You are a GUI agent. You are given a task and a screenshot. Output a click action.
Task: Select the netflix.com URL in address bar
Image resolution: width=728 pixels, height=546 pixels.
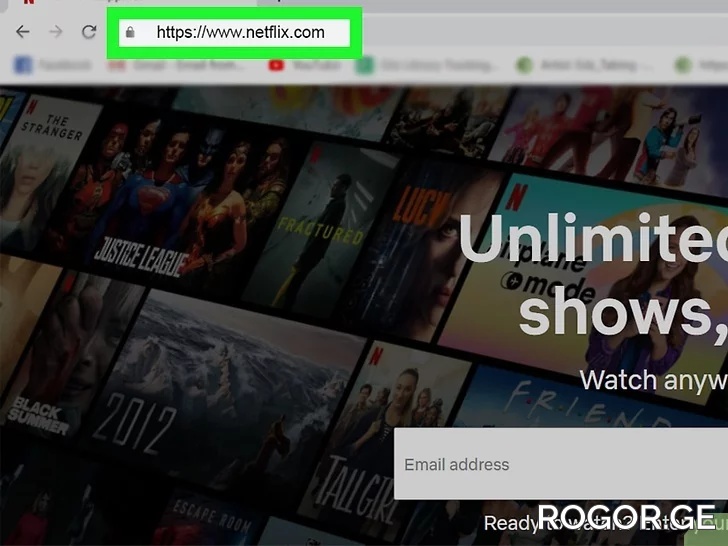(x=240, y=32)
